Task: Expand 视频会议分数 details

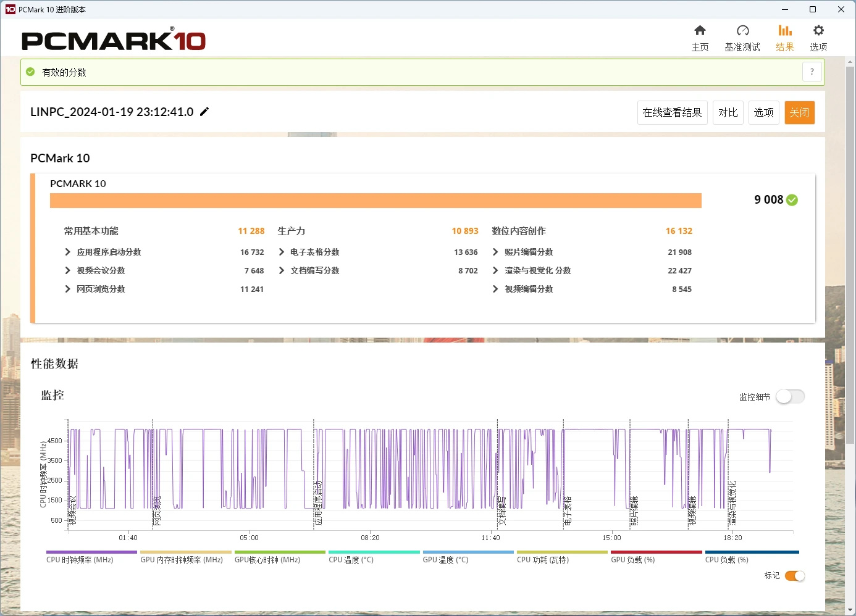Action: [67, 270]
